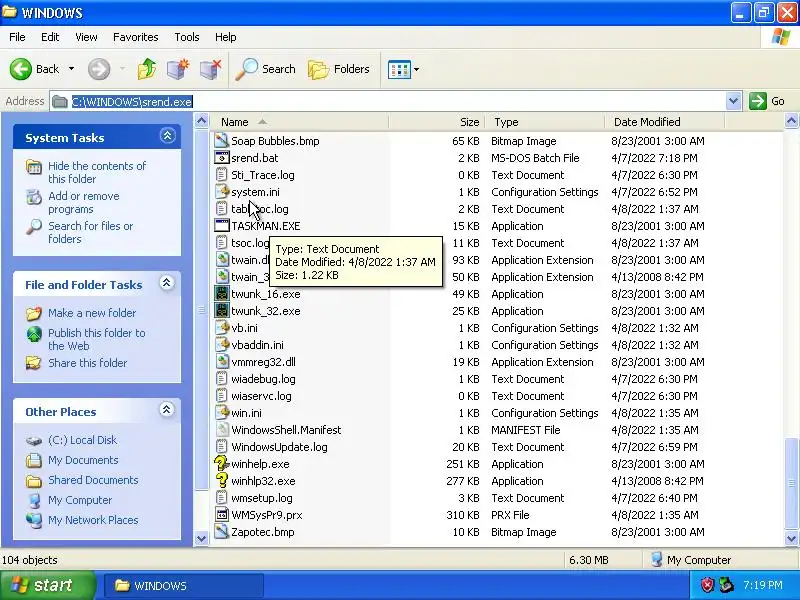Click the Delete toolbar icon with red X
Image resolution: width=800 pixels, height=600 pixels.
(210, 69)
